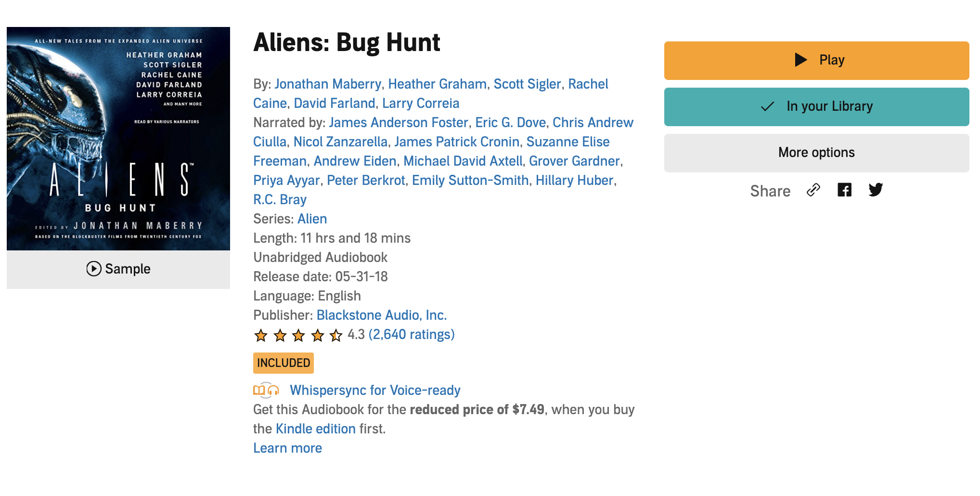Expand the More options menu

(x=816, y=153)
